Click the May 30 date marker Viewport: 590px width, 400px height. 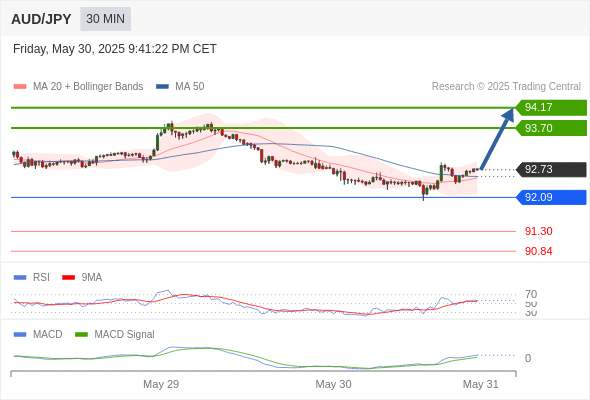(333, 384)
